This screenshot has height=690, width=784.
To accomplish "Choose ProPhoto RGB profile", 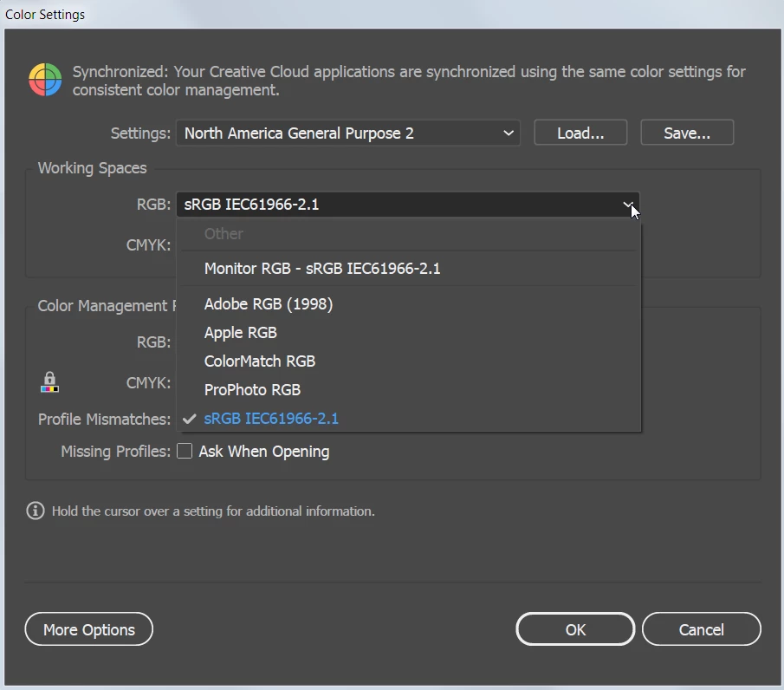I will click(x=409, y=390).
